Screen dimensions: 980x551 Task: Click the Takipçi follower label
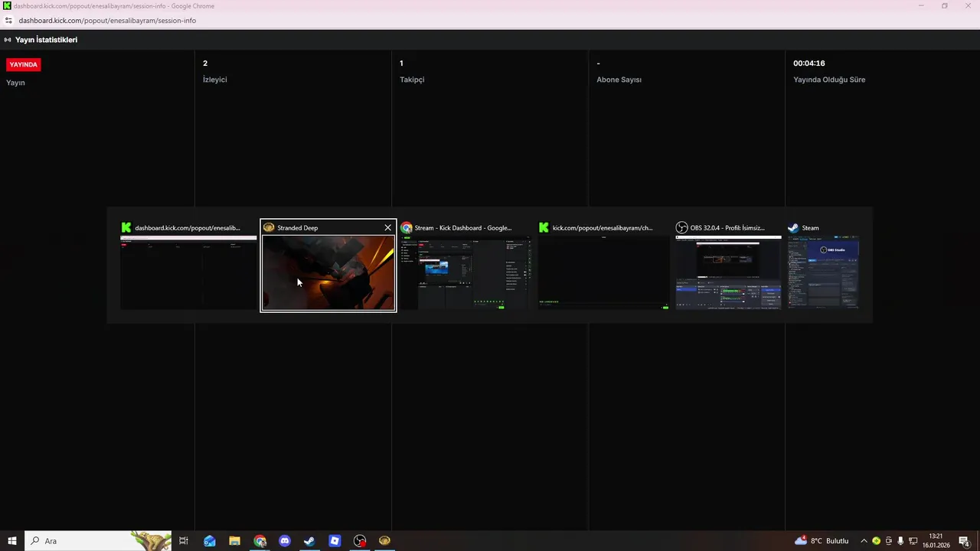[x=412, y=80]
